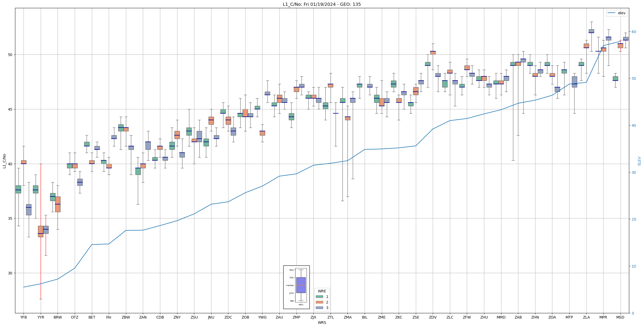Click the 50 tick on left axis
The image size is (644, 327).
tap(10, 55)
